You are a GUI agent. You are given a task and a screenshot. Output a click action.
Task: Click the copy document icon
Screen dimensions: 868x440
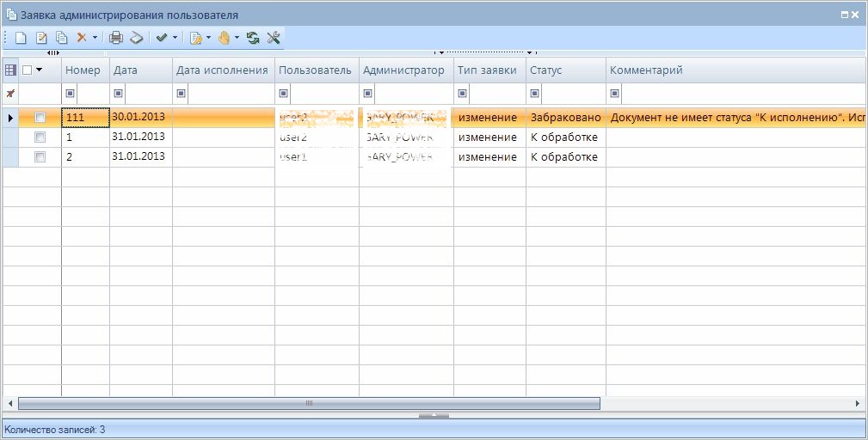[x=61, y=38]
